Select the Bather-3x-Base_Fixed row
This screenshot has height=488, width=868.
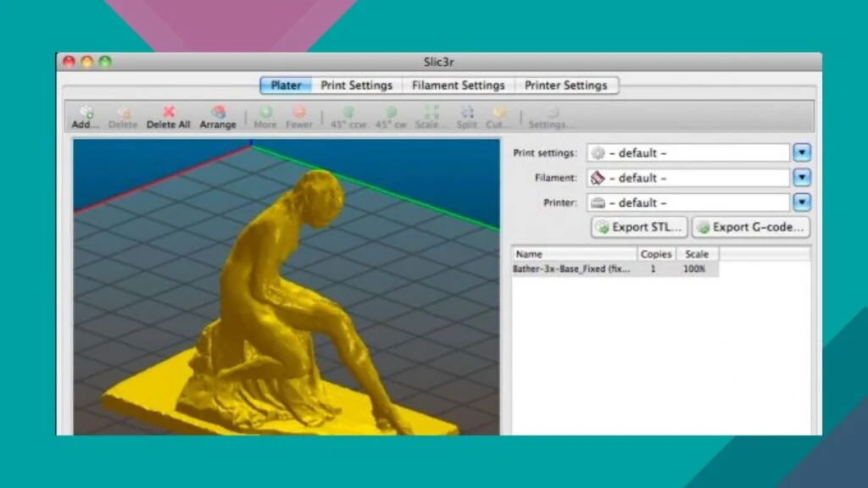(x=615, y=269)
